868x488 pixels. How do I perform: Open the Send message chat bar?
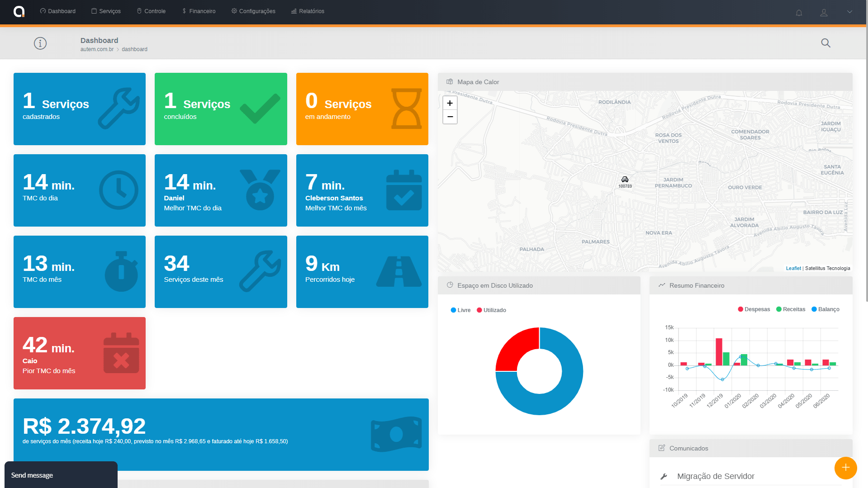tap(61, 475)
